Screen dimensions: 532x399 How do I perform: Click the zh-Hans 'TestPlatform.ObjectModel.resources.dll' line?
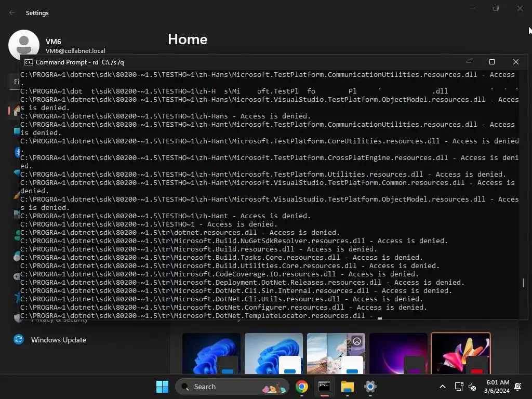point(270,100)
